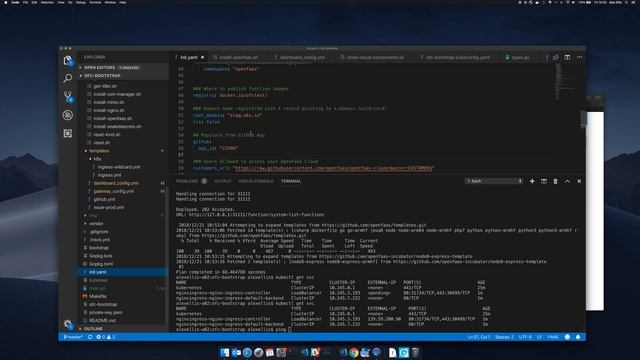Screen dimensions: 640x360
Task: Click the master branch indicator in the status bar
Action: tap(73, 337)
